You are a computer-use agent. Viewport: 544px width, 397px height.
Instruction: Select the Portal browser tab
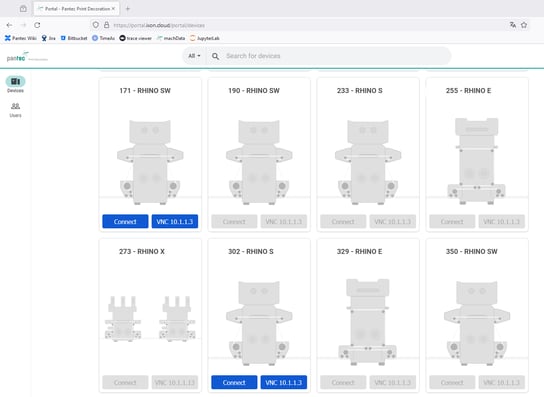click(76, 9)
